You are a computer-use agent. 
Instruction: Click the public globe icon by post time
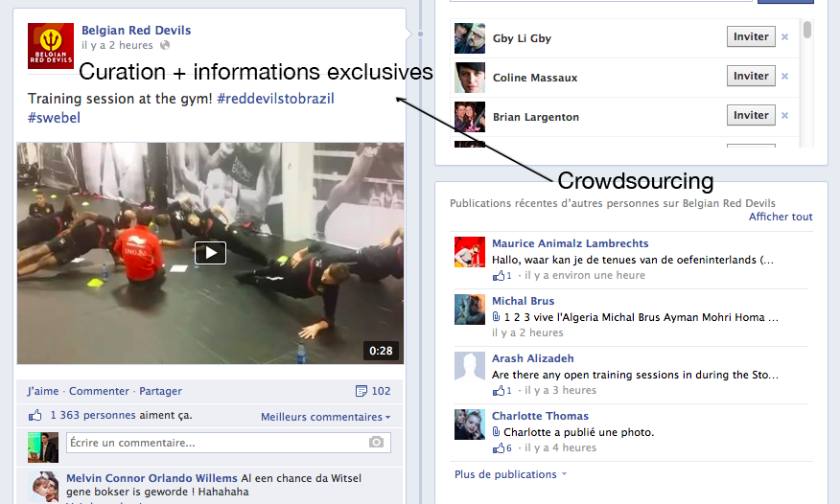pos(165,45)
